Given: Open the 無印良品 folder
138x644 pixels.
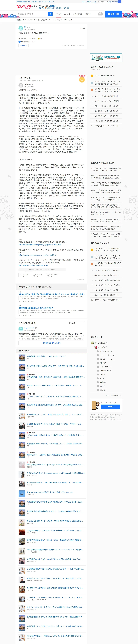Looking at the screenshot, I should point(101,382).
